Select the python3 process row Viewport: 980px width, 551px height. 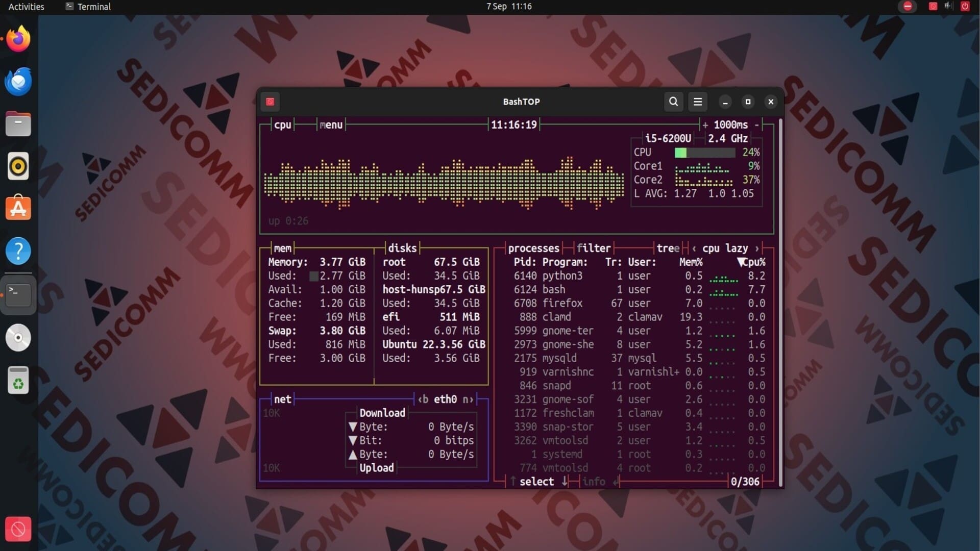[x=561, y=276]
